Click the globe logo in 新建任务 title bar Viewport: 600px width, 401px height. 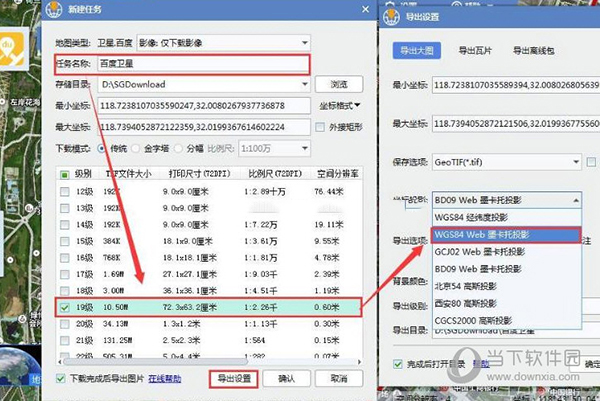(x=54, y=9)
